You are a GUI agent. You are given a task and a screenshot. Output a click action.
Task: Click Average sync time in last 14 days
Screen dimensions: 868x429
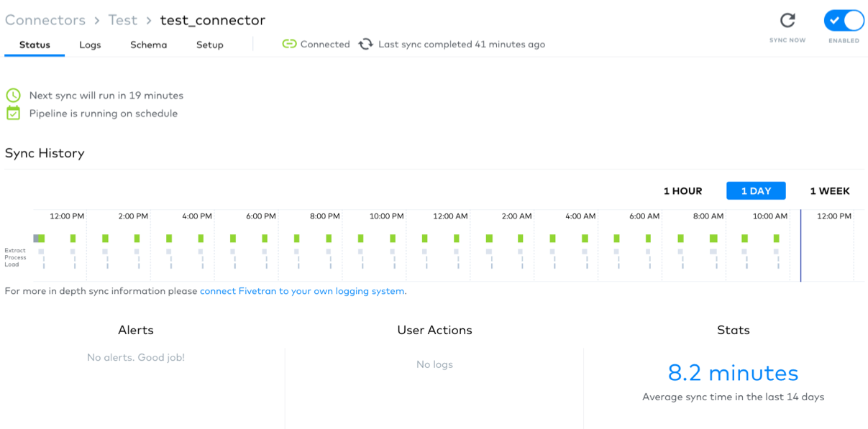pyautogui.click(x=734, y=397)
